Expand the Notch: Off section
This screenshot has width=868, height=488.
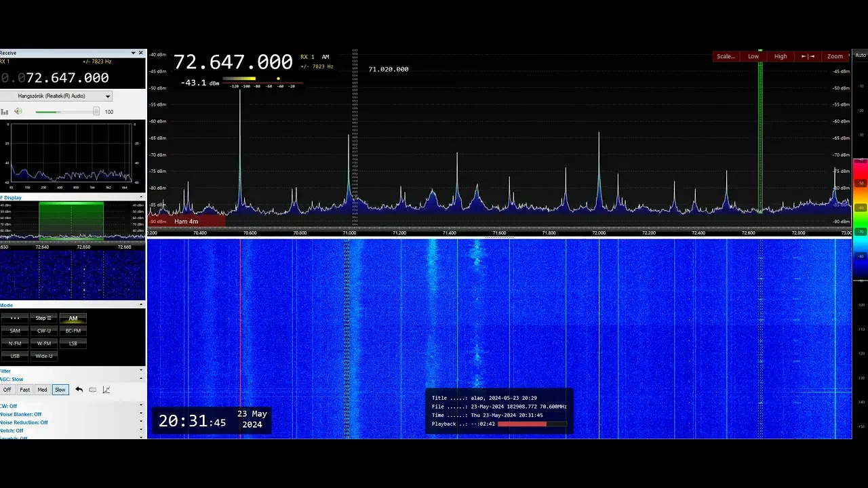[141, 430]
